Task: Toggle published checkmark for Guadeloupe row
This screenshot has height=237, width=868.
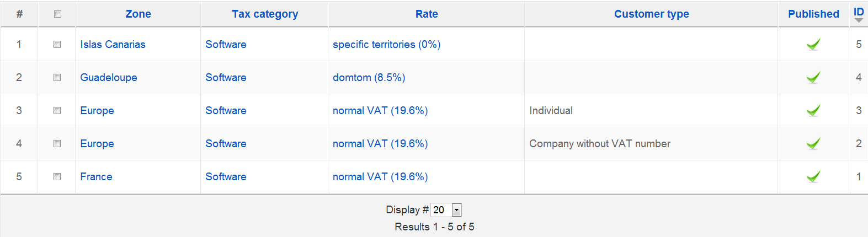Action: click(x=813, y=77)
